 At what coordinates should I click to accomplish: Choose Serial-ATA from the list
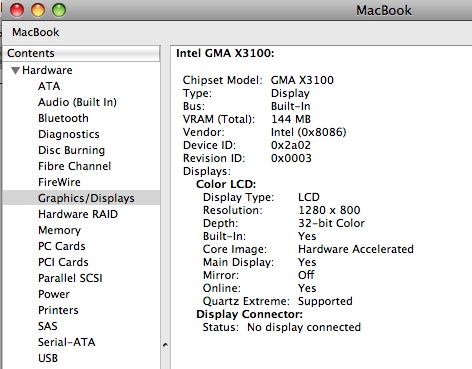(67, 342)
